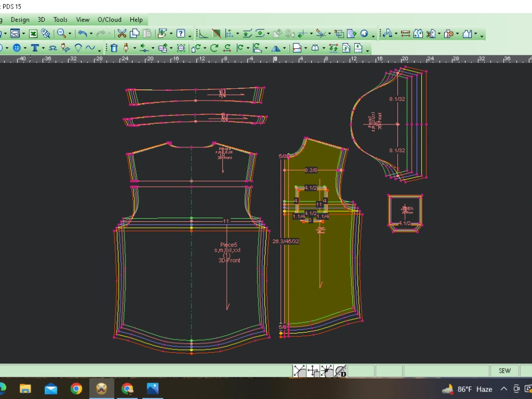Viewport: 532px width, 399px height.
Task: Click the Copy pieces icon
Action: (134, 34)
